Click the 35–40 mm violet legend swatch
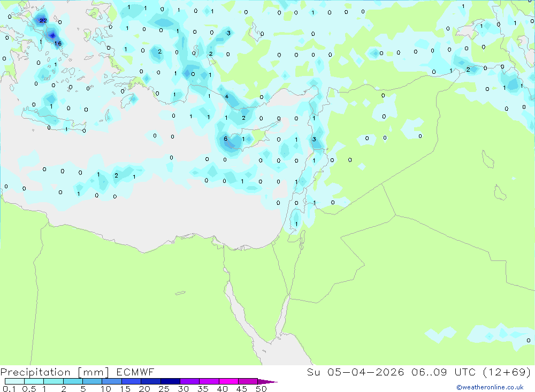This screenshot has height=392, width=535. pyautogui.click(x=209, y=381)
